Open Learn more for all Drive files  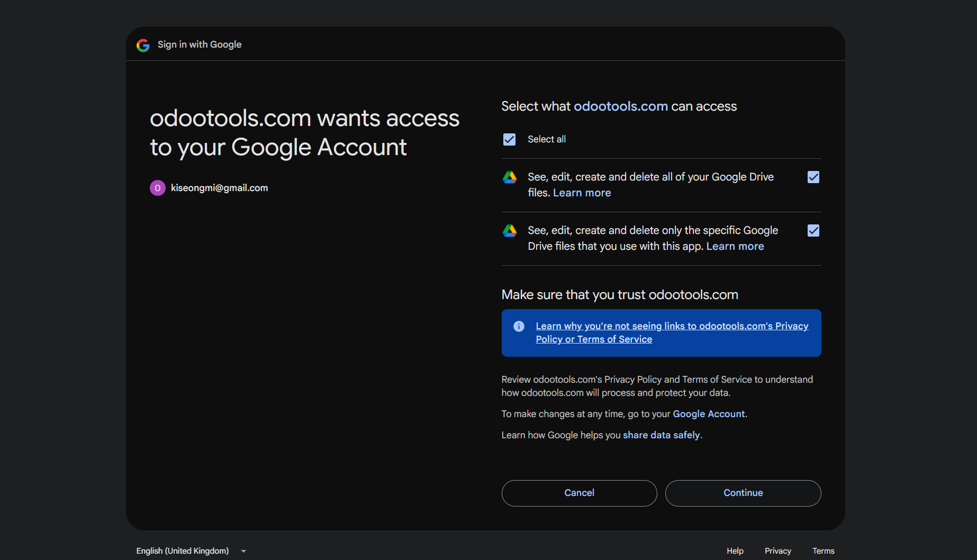point(582,193)
